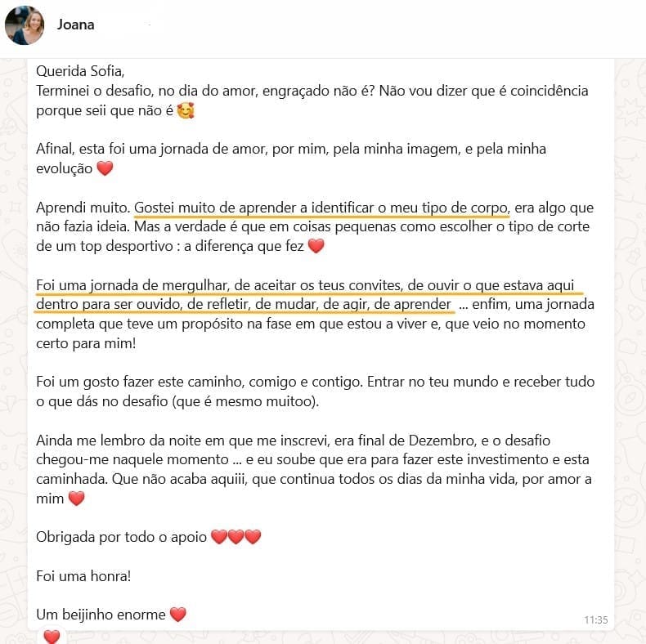Click the red heart after 'mim' in last paragraph
646x644 pixels.
point(76,499)
